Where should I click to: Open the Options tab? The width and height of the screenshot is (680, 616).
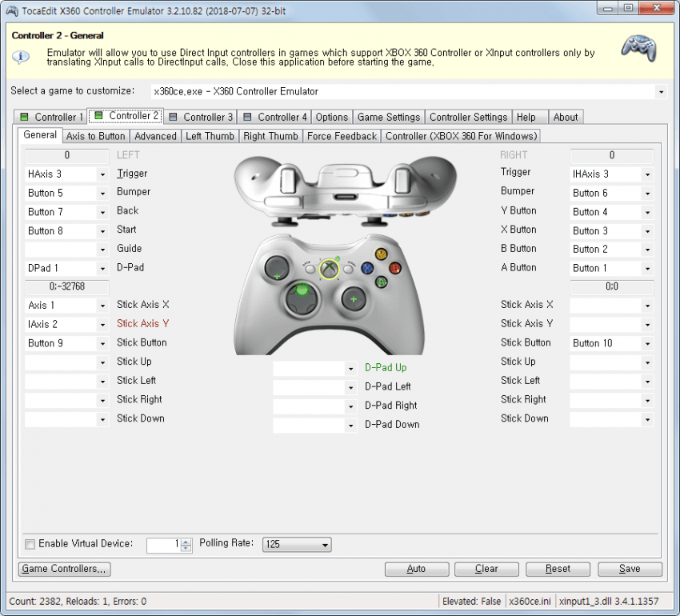click(332, 117)
